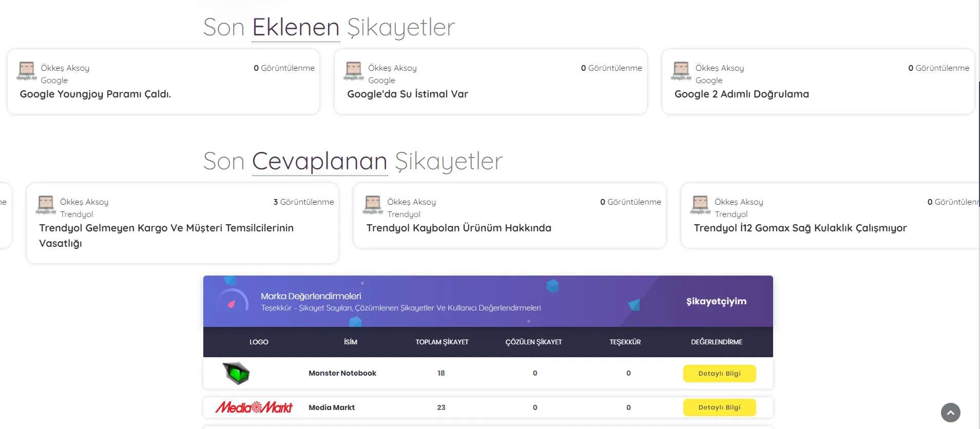Open 'Trendyol Gelmeyen Kargo Ve Müşteri Temsilcilerinin Vasatlığı'
980x429 pixels.
click(166, 236)
